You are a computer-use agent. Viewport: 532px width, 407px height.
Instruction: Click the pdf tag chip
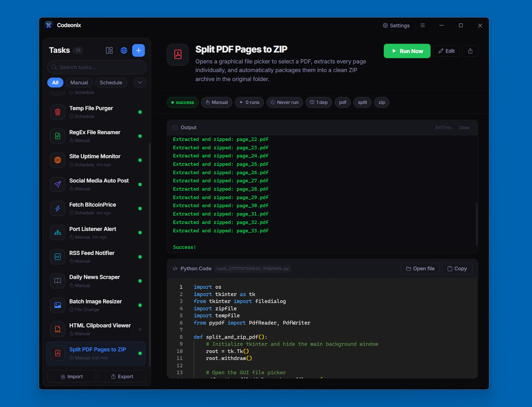[x=342, y=102]
